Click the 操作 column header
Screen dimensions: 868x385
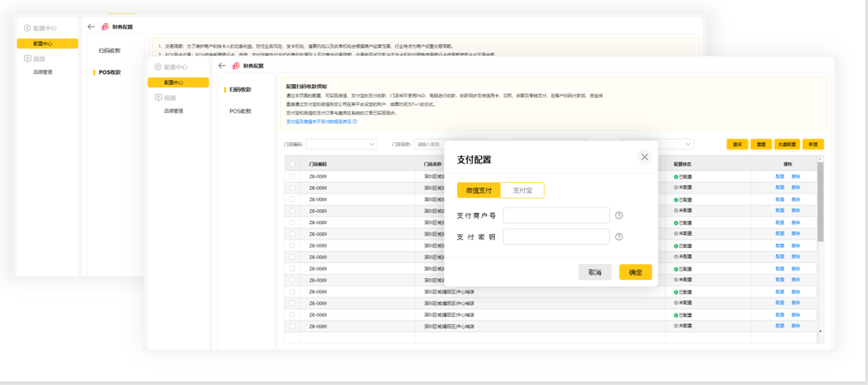(788, 164)
